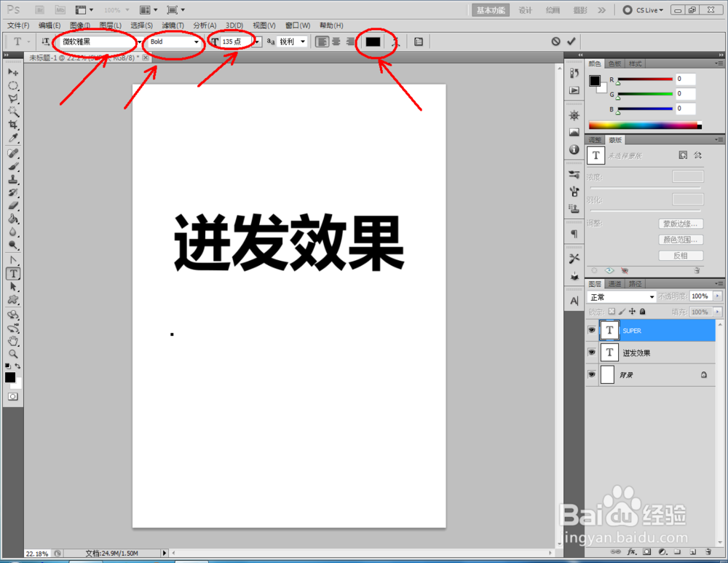Open the Actions panel icon
This screenshot has width=728, height=563.
[574, 90]
